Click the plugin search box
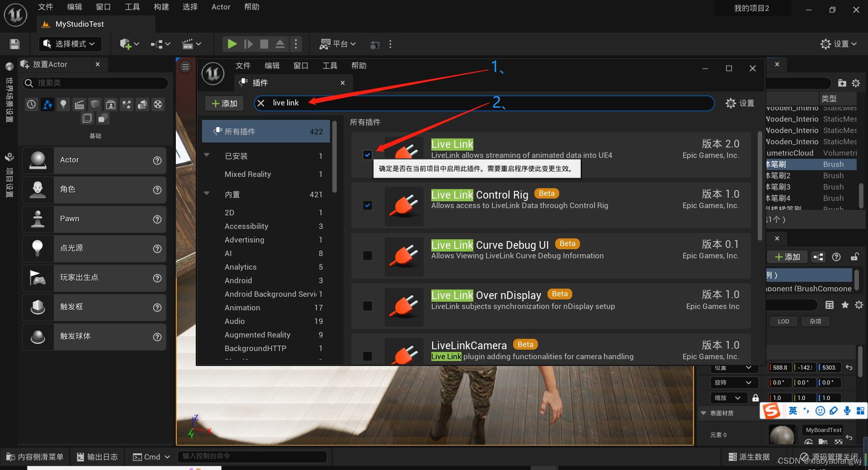This screenshot has height=470, width=868. click(484, 103)
